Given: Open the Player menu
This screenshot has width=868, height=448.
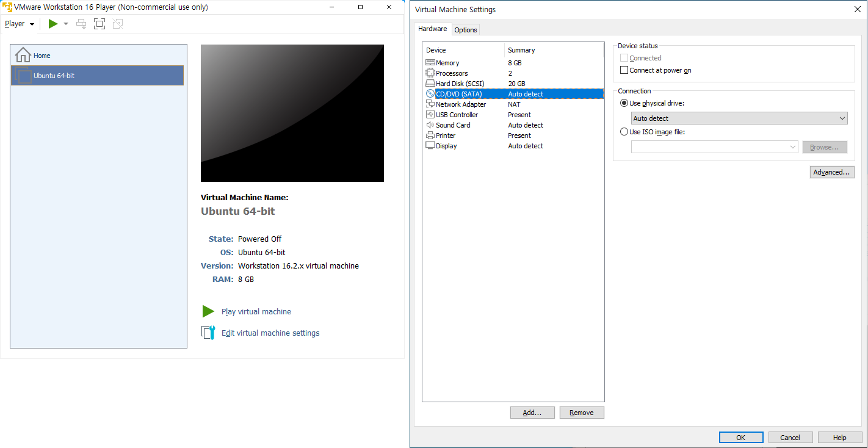Looking at the screenshot, I should pos(19,24).
